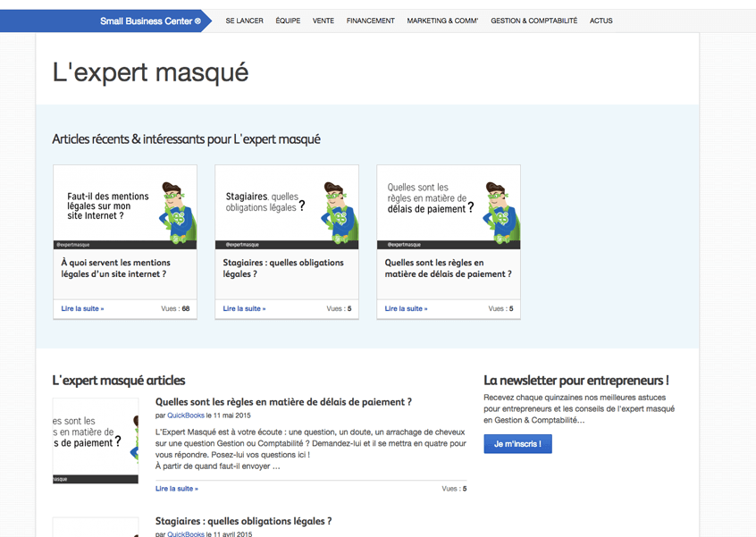This screenshot has height=537, width=756.
Task: Click the 'L'expert masqué' page title
Action: [150, 72]
